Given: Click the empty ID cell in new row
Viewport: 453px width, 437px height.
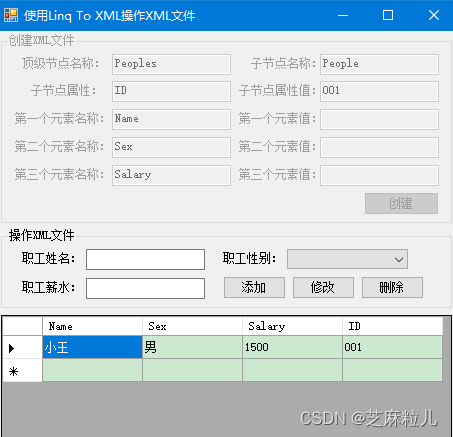Looking at the screenshot, I should tap(392, 370).
